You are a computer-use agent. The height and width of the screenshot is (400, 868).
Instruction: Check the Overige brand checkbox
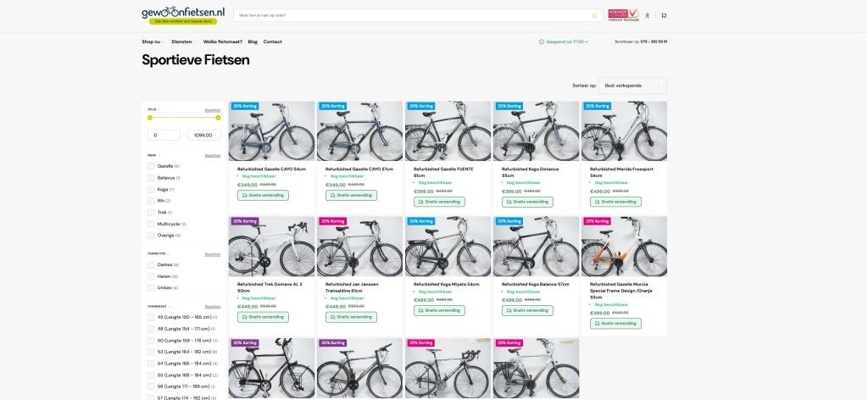(x=151, y=235)
